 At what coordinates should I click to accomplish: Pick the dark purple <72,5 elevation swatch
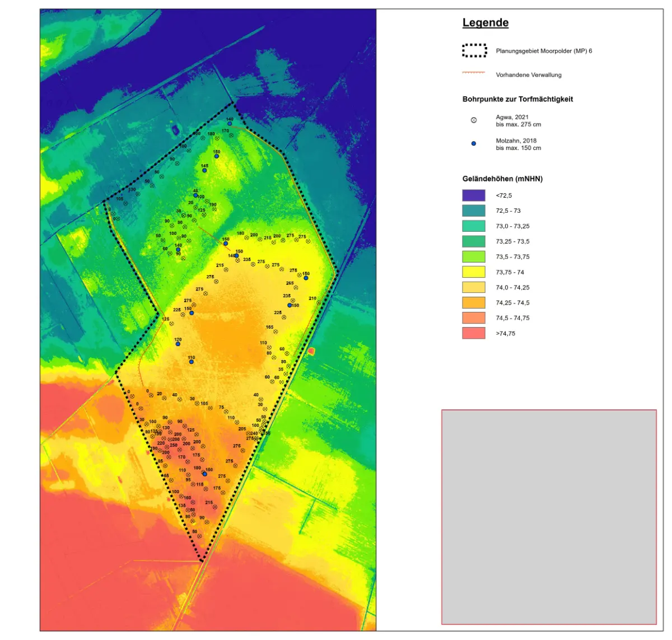point(474,195)
